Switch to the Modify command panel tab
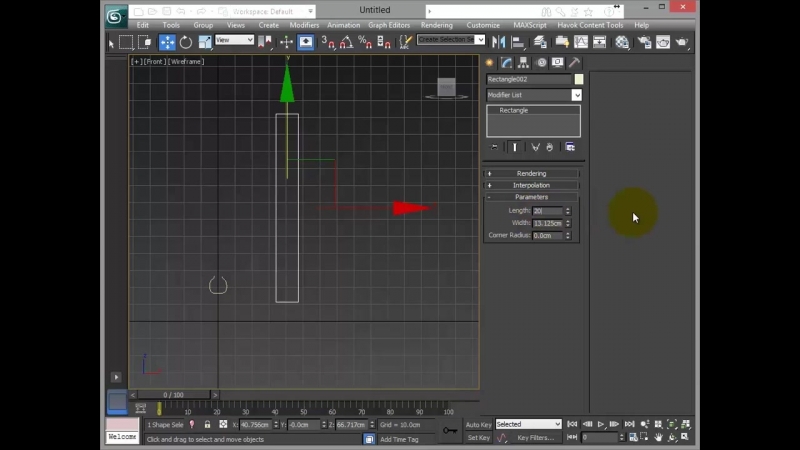The width and height of the screenshot is (800, 450). click(506, 63)
